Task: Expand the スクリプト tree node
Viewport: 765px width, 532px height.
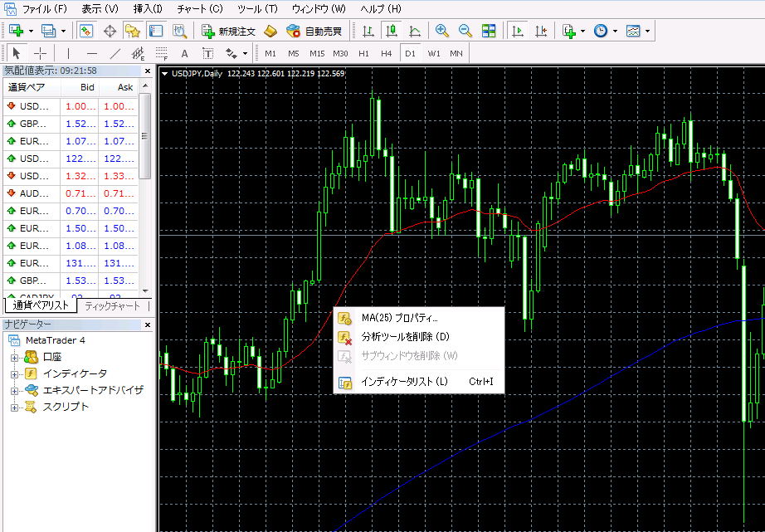Action: (x=15, y=408)
